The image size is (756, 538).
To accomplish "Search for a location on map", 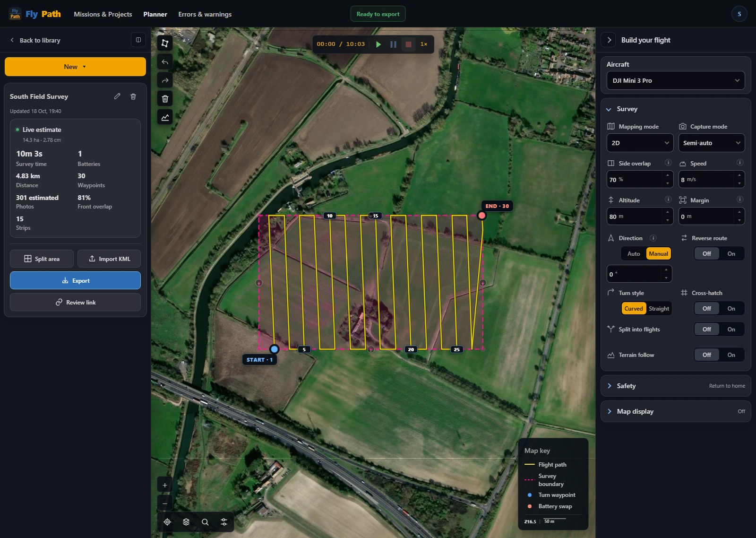I will point(205,522).
